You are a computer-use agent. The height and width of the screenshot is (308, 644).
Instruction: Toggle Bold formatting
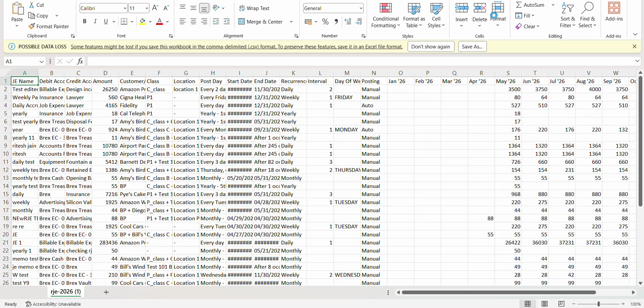(85, 22)
